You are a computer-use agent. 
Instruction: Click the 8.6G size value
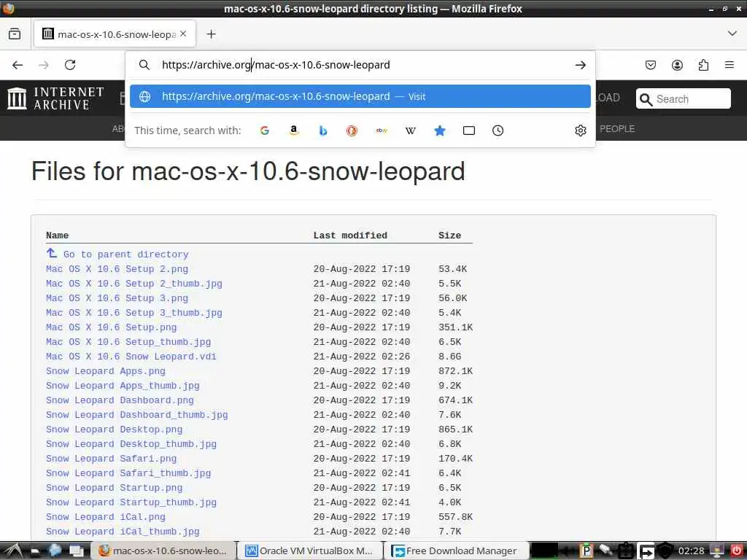449,357
